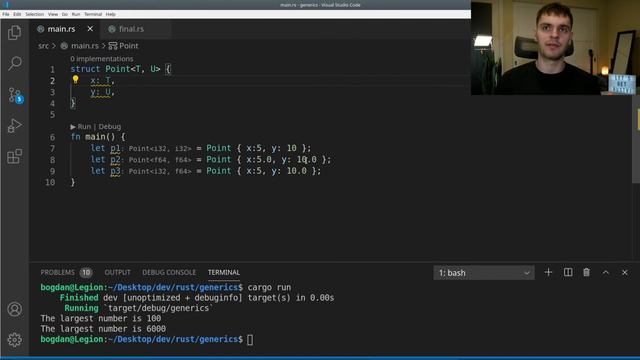Image resolution: width=640 pixels, height=360 pixels.
Task: Open the Run menu
Action: (x=76, y=14)
